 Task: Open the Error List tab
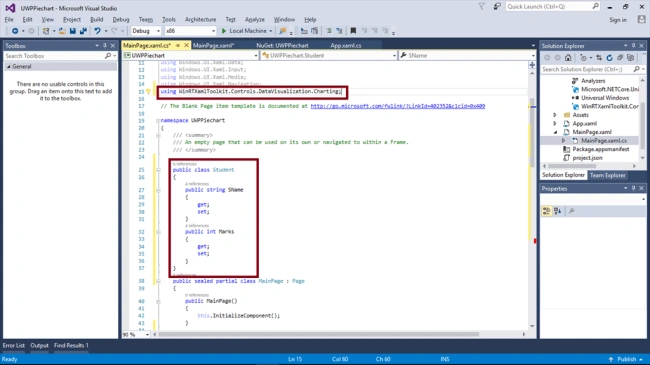click(x=14, y=346)
